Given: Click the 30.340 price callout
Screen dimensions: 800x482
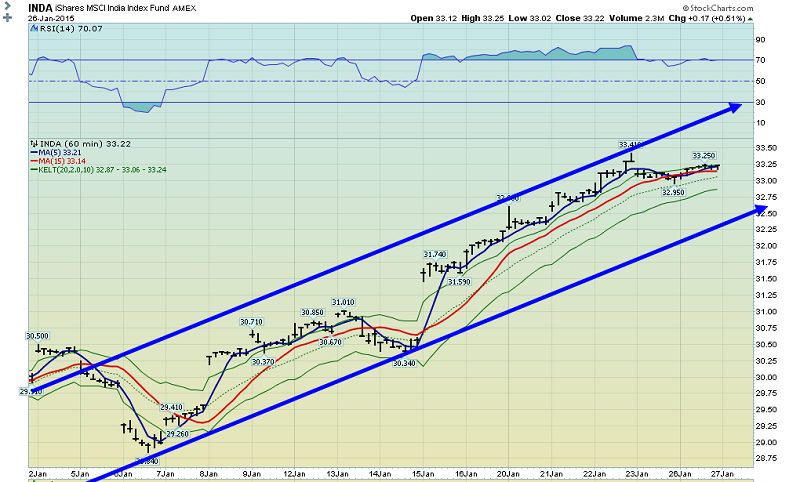Looking at the screenshot, I should point(404,363).
